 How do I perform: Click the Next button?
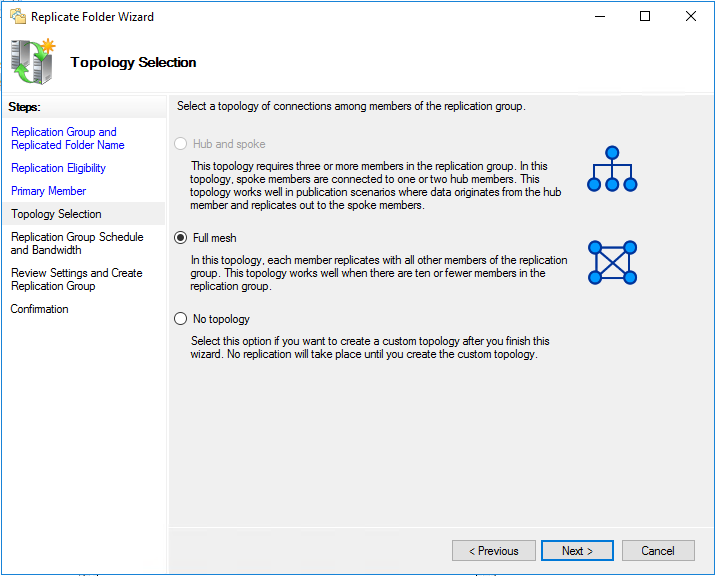click(577, 551)
